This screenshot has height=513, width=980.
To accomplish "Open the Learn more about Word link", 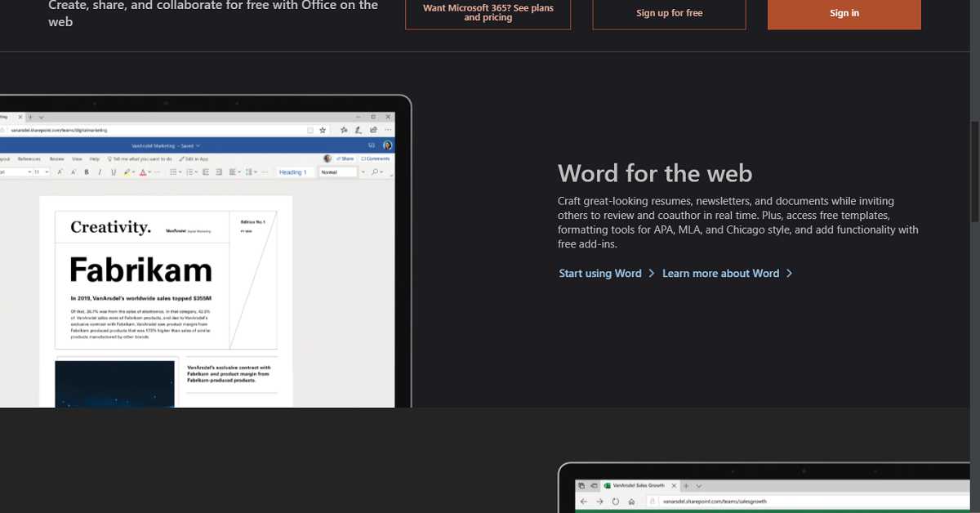I will click(x=720, y=273).
